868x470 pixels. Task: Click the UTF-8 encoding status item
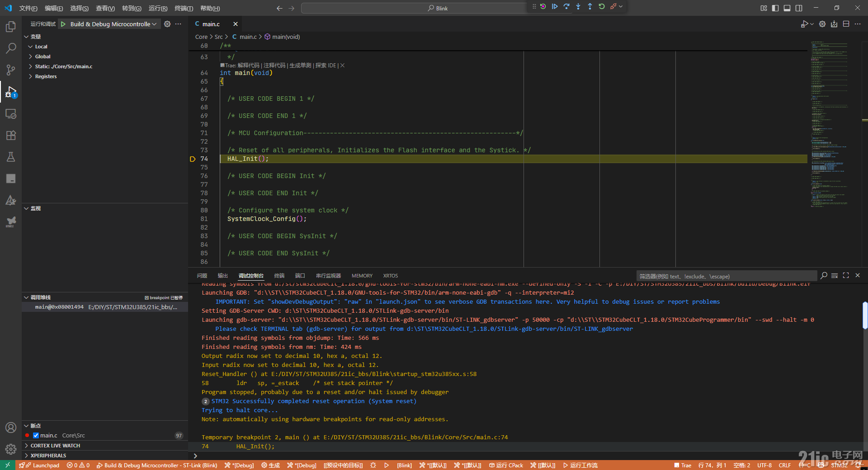point(764,465)
